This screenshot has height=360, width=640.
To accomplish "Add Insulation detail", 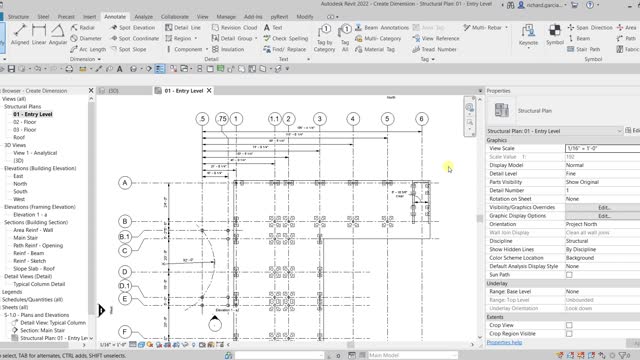I will 228,49.
